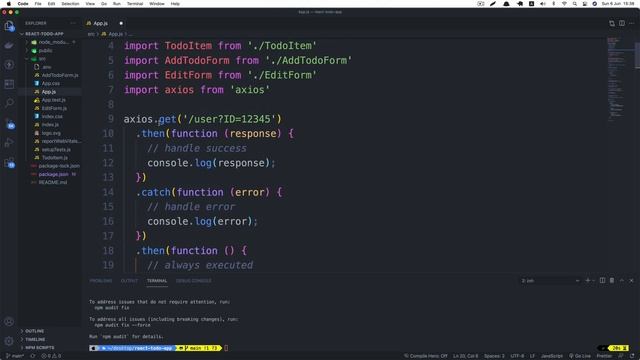Open the Terminal menu in menu bar
The height and width of the screenshot is (360, 640).
[135, 4]
